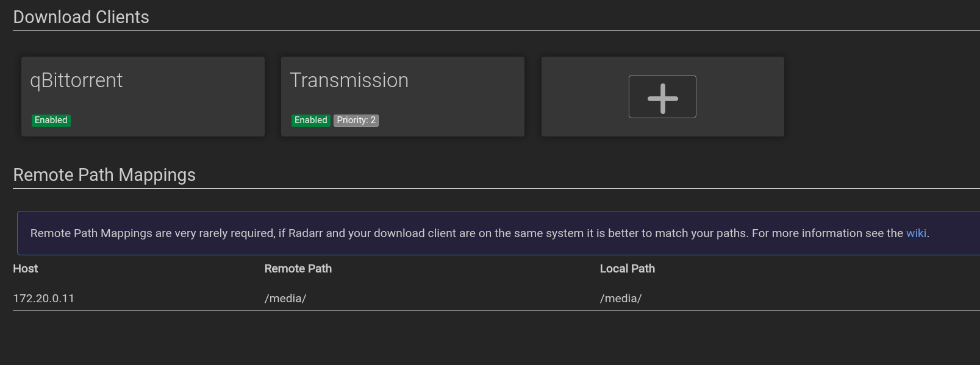
Task: Click the /media/ value under Local Path
Action: pyautogui.click(x=621, y=299)
